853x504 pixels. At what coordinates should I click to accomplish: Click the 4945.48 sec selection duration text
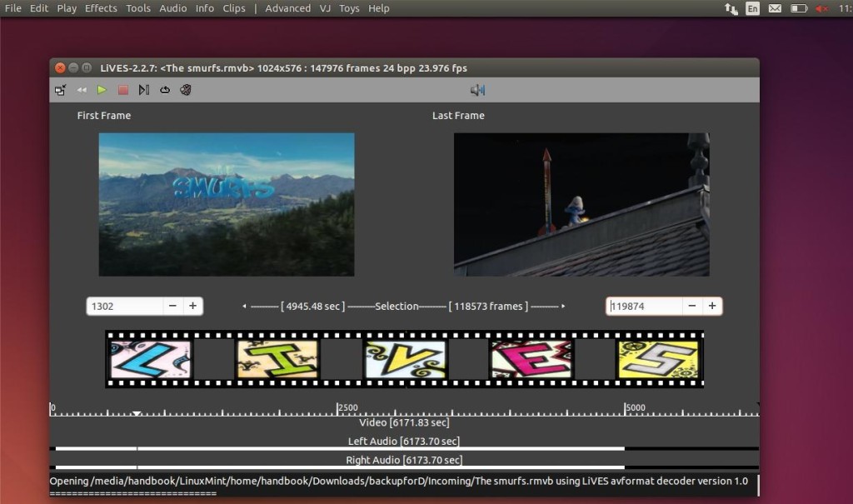313,307
